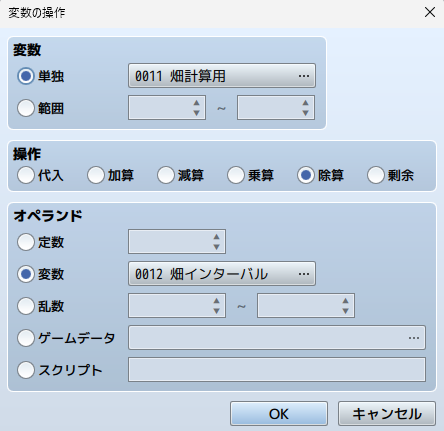Increase 乱数 minimum with up arrow

216,301
